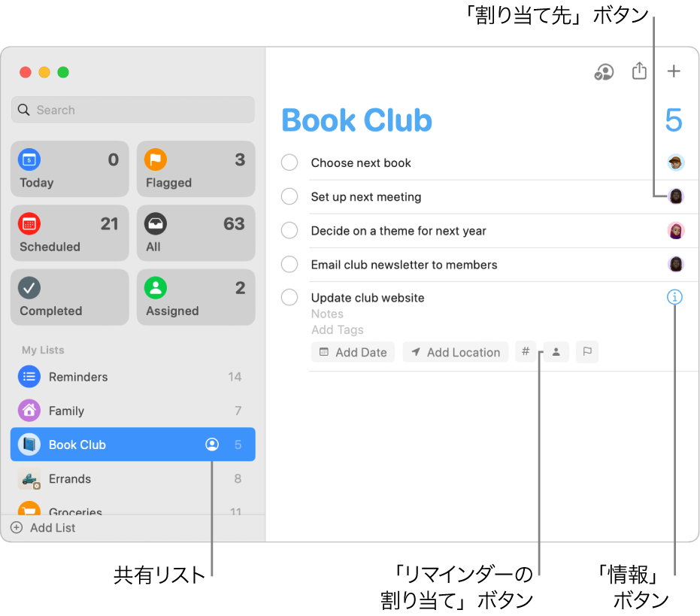The width and height of the screenshot is (700, 616).
Task: Select the Errands list name
Action: [70, 479]
